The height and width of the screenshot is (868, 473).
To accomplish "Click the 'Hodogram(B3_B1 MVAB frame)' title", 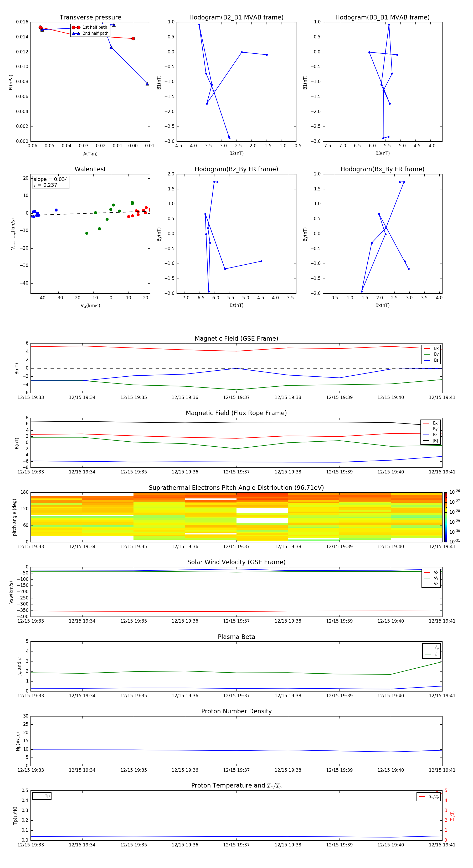I will pos(382,18).
